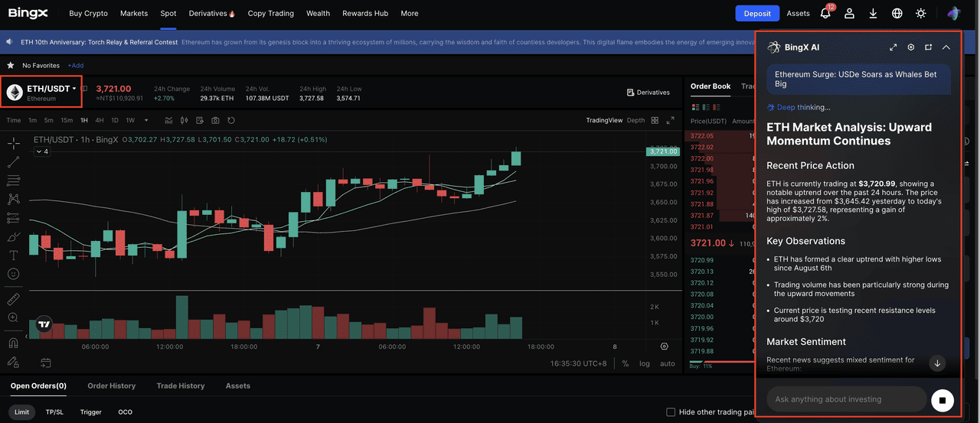Select the 4H time interval
Screen dimensions: 980x423
click(x=100, y=120)
